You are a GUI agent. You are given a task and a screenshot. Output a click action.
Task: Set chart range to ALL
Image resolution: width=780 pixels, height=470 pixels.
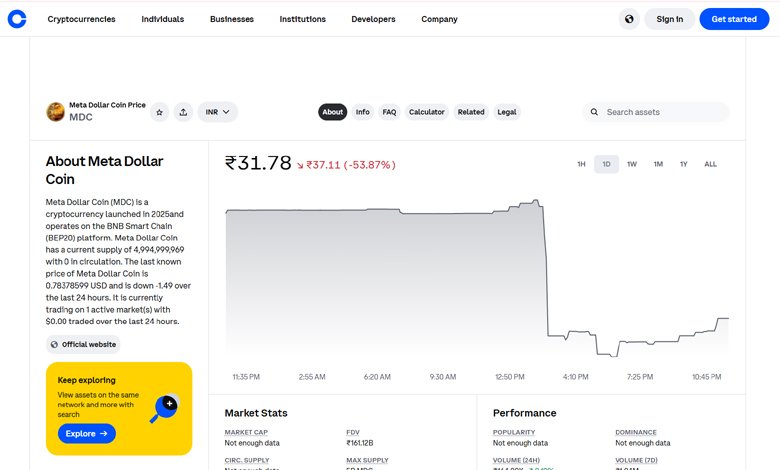point(710,164)
